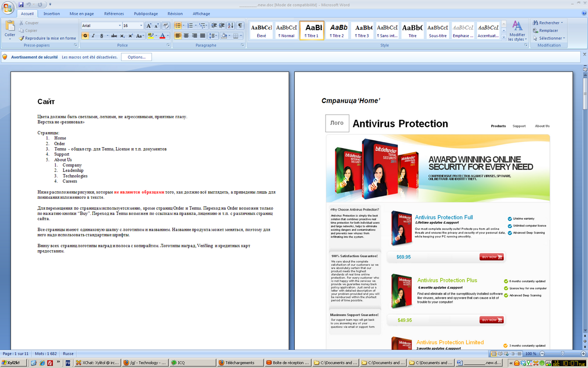Switch to the draft view status icon
The image size is (588, 368).
519,354
